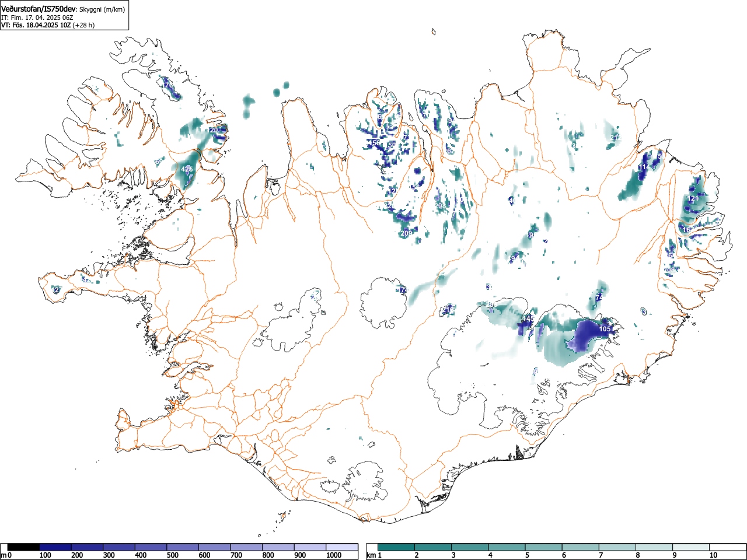This screenshot has height=560, width=747.
Task: Choose the 600–700 m legend swatch
Action: click(x=215, y=547)
